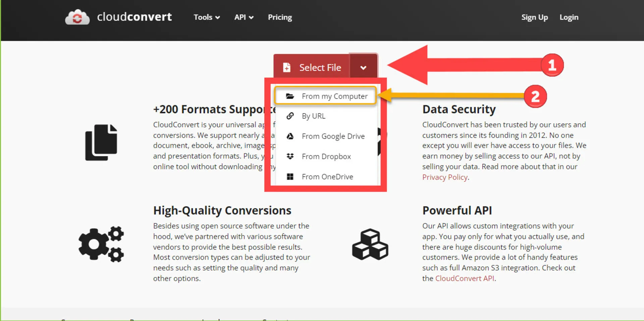Click the chain link icon beside By URL
644x321 pixels.
tap(290, 116)
